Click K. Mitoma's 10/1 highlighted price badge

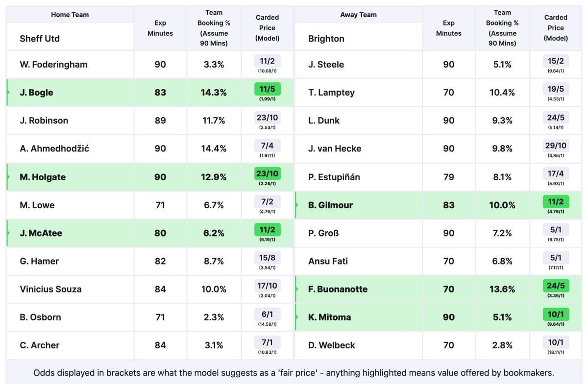(556, 314)
